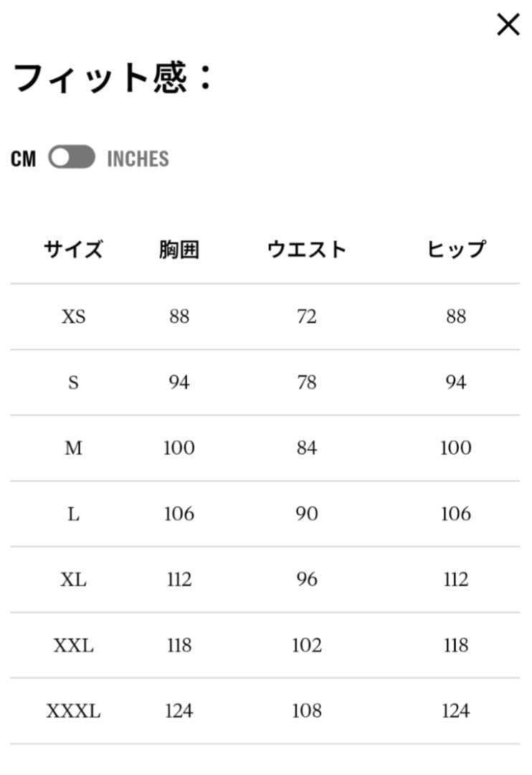Select the XXL size label

coord(74,645)
